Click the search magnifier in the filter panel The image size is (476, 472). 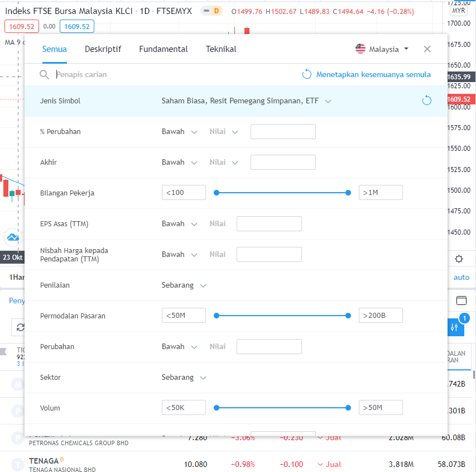tap(44, 74)
